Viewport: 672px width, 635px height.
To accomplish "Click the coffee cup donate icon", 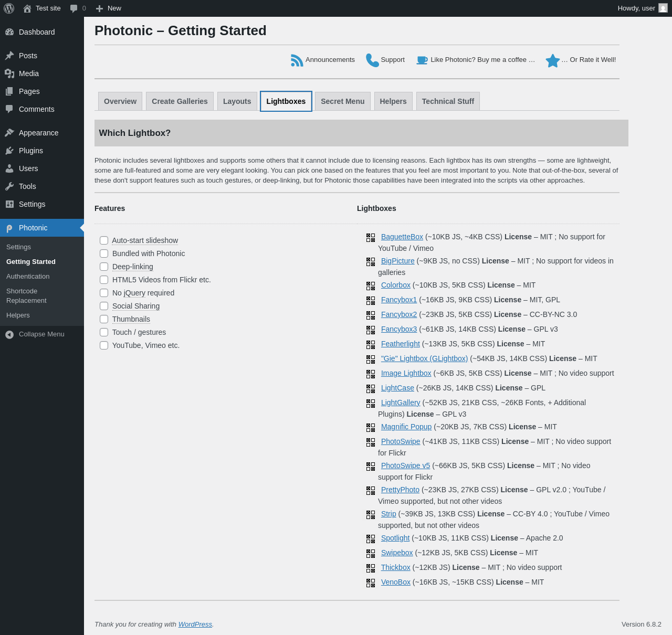I will point(422,60).
